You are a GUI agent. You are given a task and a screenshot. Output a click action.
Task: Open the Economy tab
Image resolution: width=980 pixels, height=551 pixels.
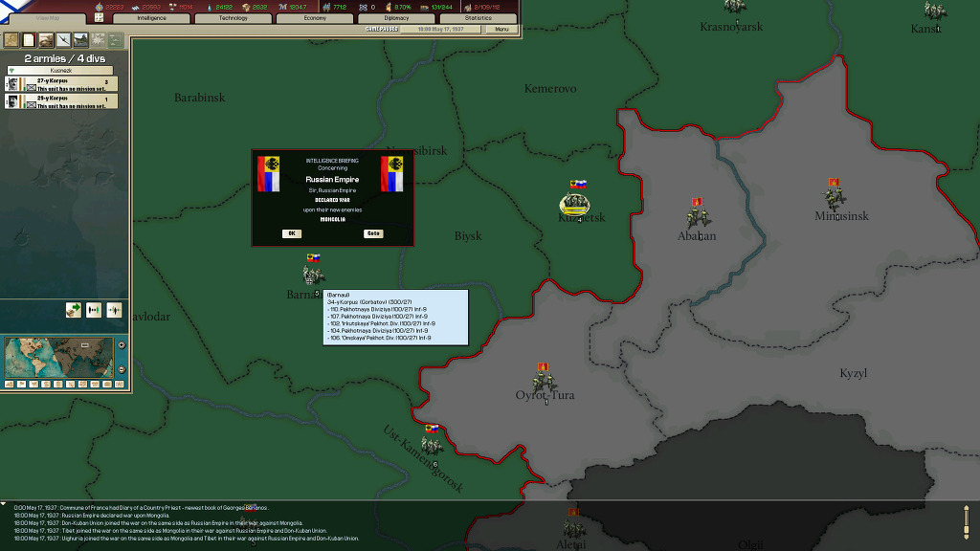point(315,18)
